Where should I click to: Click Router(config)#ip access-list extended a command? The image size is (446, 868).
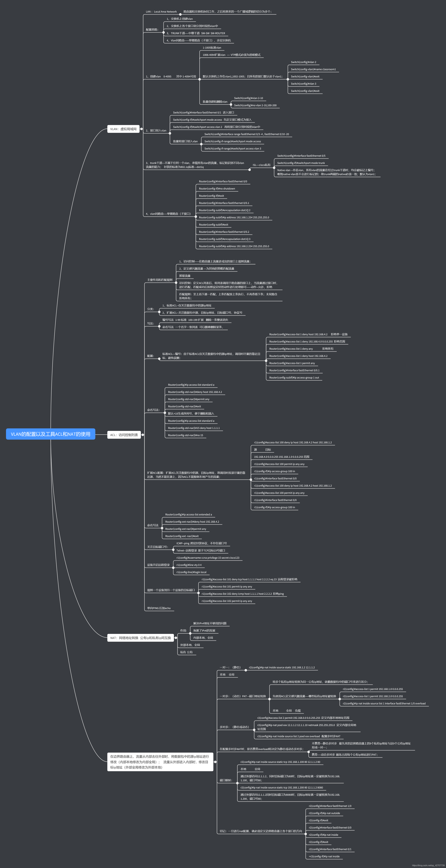[x=189, y=514]
